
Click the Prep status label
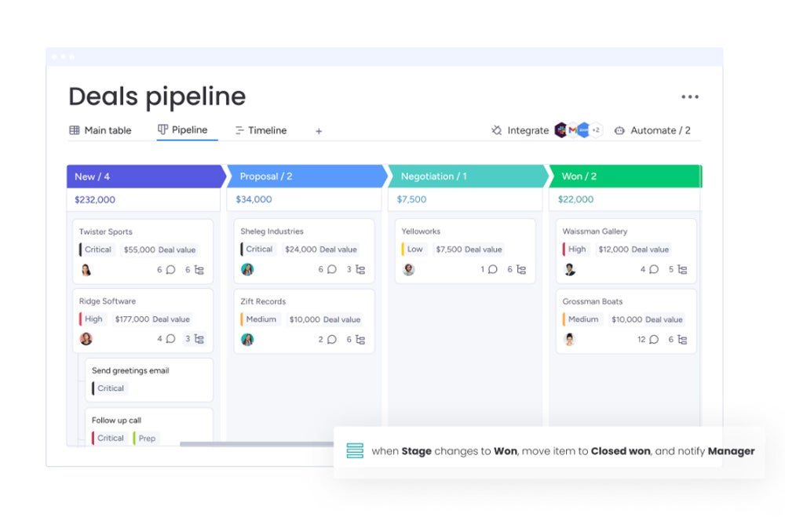(146, 438)
